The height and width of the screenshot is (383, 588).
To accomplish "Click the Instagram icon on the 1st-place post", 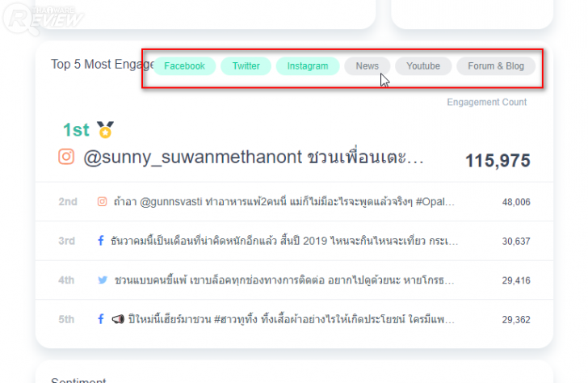I will coord(66,157).
